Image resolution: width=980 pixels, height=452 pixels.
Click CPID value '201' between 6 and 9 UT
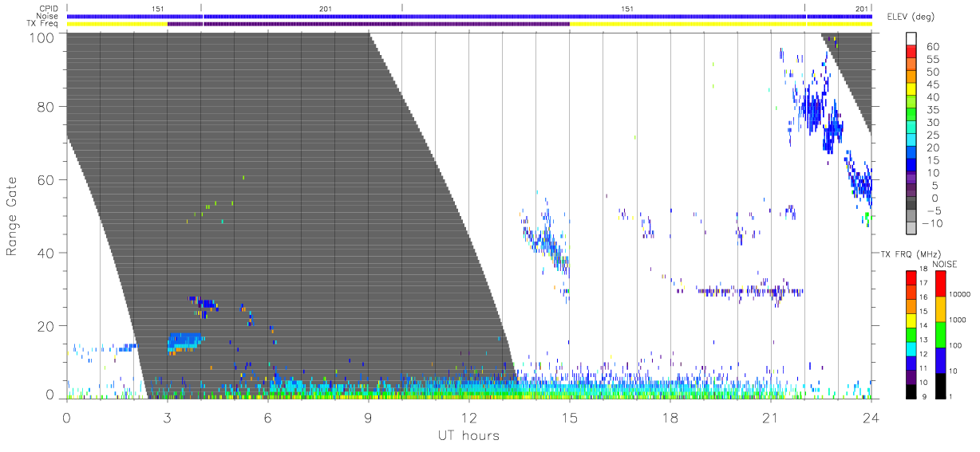325,9
